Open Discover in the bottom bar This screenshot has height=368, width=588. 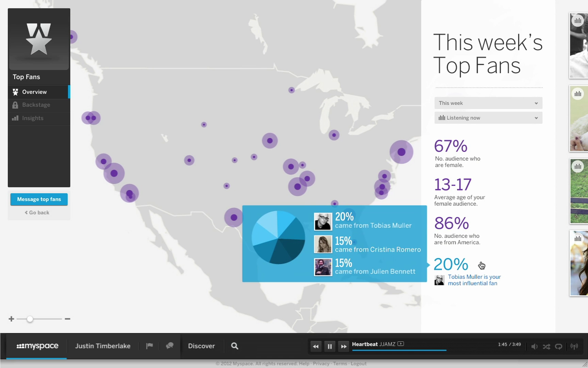tap(201, 346)
